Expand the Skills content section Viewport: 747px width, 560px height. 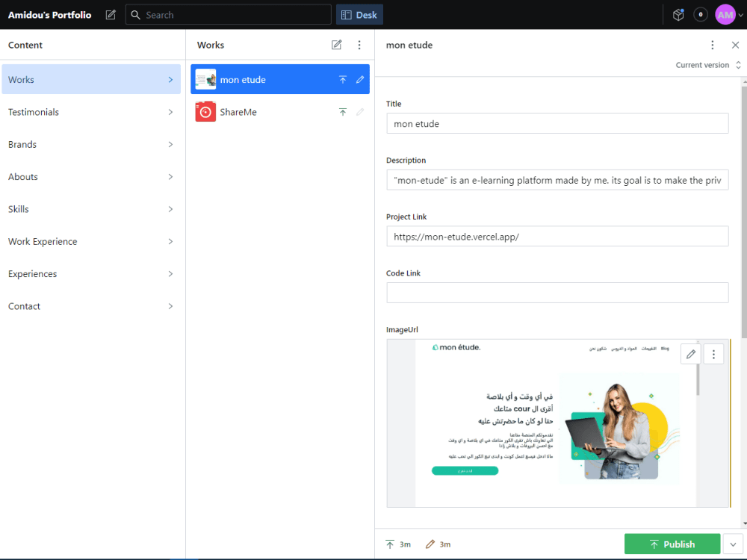[x=91, y=208]
